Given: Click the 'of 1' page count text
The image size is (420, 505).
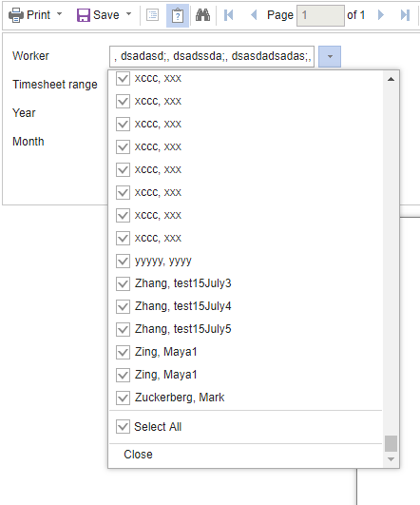Looking at the screenshot, I should (x=356, y=15).
